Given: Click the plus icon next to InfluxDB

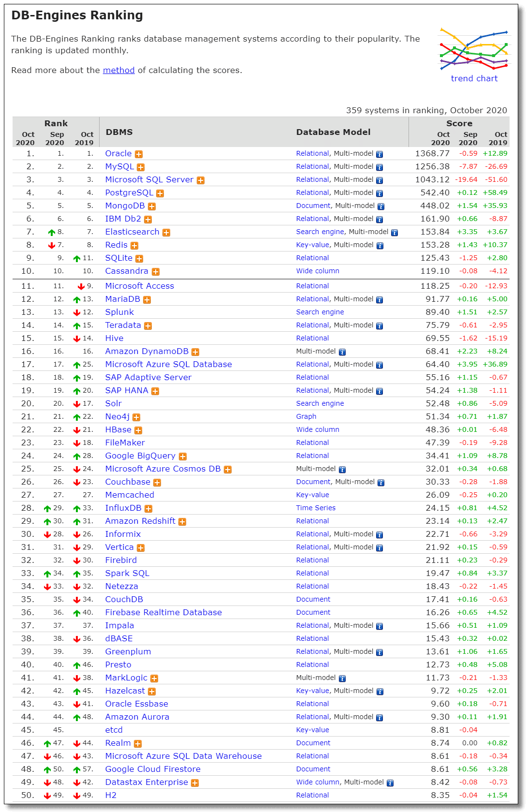Looking at the screenshot, I should 148,509.
